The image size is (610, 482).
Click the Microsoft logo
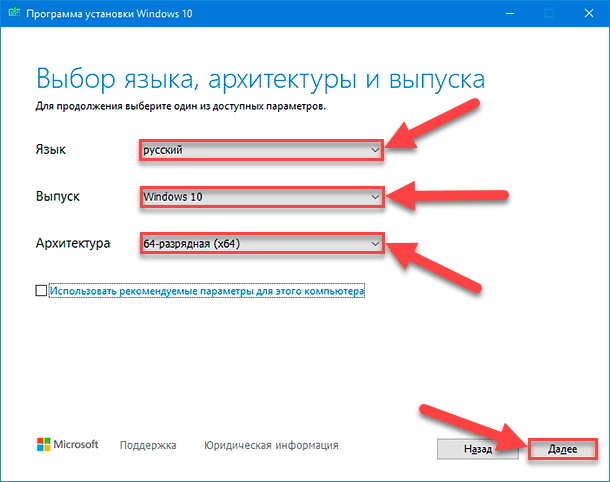pos(68,444)
